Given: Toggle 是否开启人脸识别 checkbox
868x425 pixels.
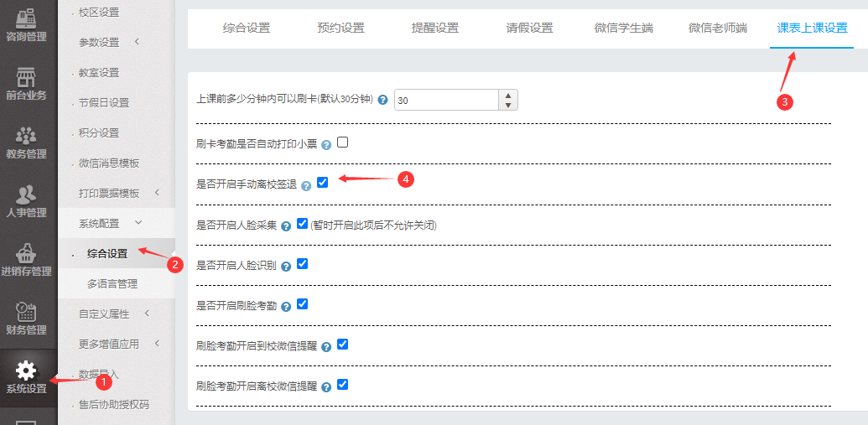Looking at the screenshot, I should pyautogui.click(x=302, y=263).
